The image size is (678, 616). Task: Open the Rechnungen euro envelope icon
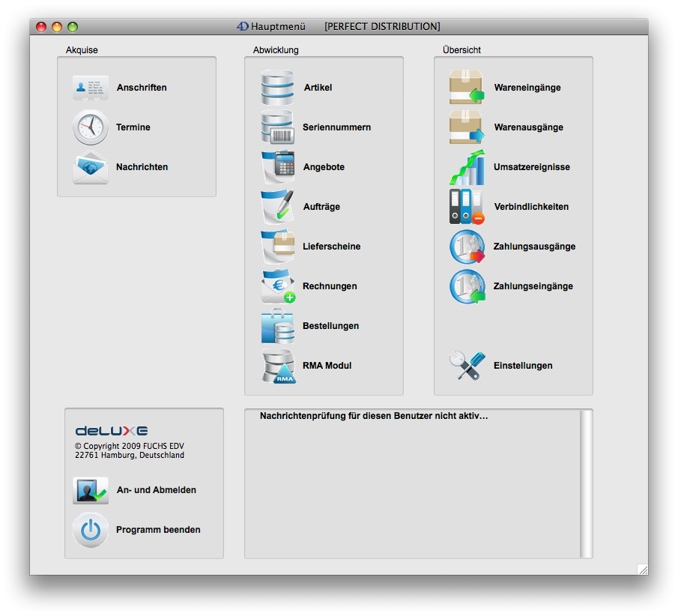coord(278,286)
